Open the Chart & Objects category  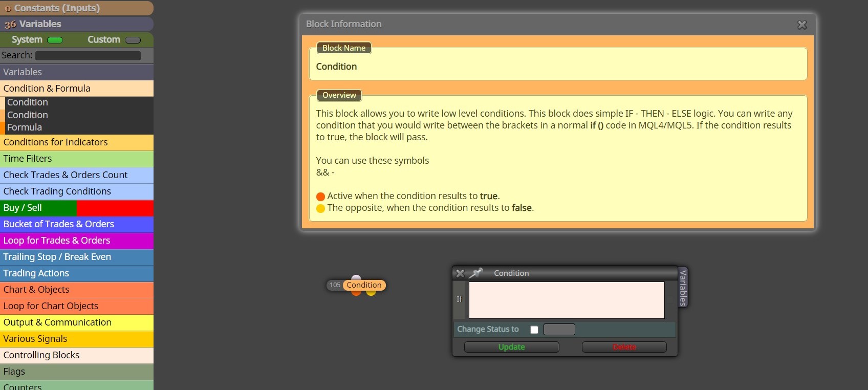(77, 290)
